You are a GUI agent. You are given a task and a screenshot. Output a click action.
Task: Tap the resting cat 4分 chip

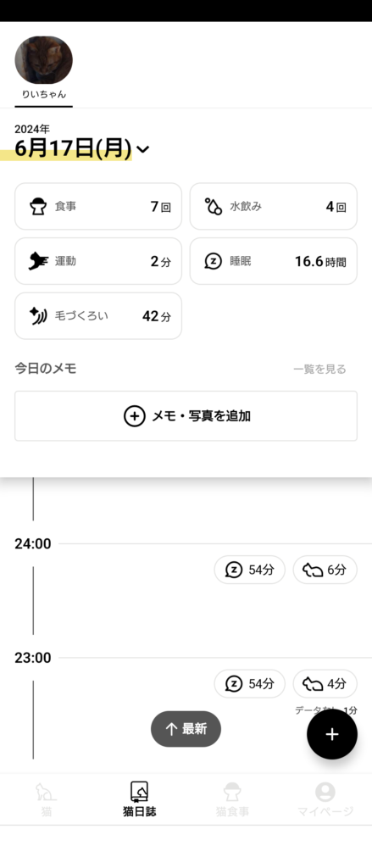tap(325, 684)
